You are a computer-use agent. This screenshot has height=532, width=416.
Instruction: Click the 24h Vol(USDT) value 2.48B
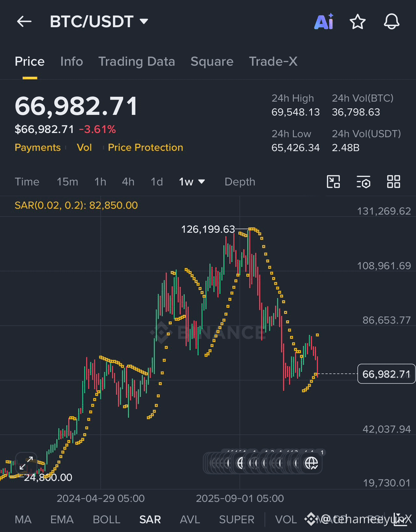[x=346, y=148]
